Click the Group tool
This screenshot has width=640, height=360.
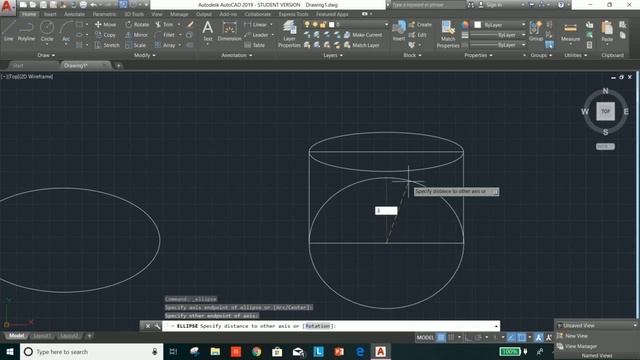[536, 31]
